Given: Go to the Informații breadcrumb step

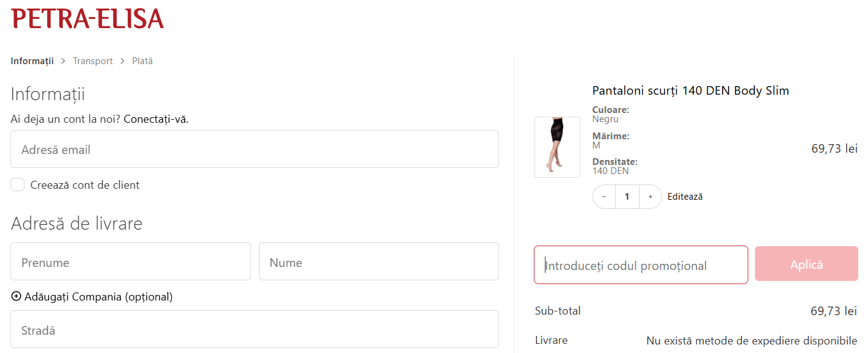Looking at the screenshot, I should (32, 61).
